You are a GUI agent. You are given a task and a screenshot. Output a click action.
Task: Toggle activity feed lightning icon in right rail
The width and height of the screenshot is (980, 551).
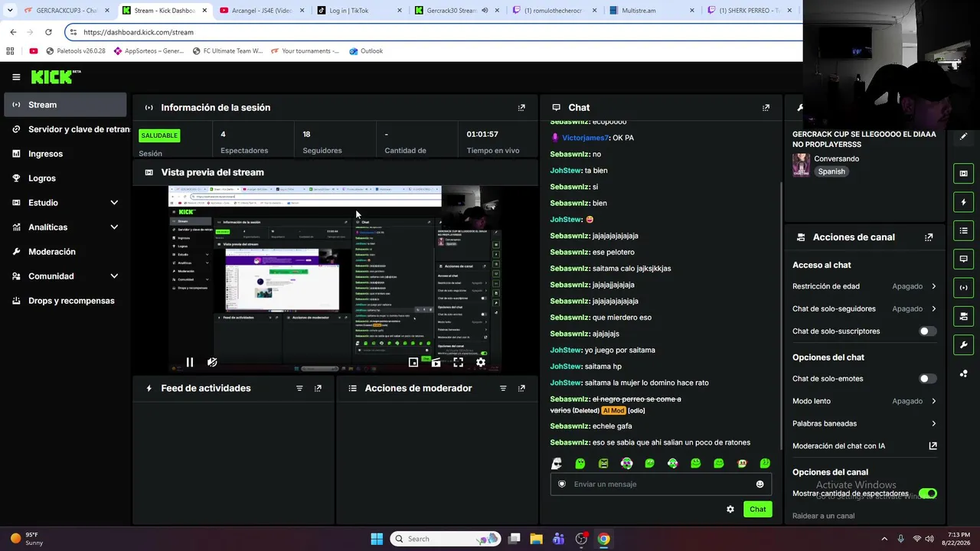tap(963, 202)
